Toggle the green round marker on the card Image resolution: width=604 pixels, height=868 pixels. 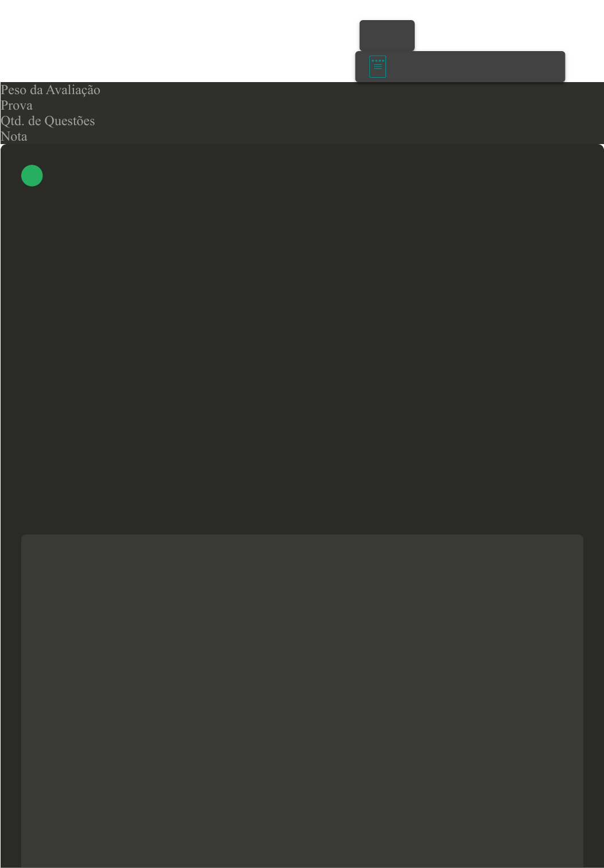32,176
